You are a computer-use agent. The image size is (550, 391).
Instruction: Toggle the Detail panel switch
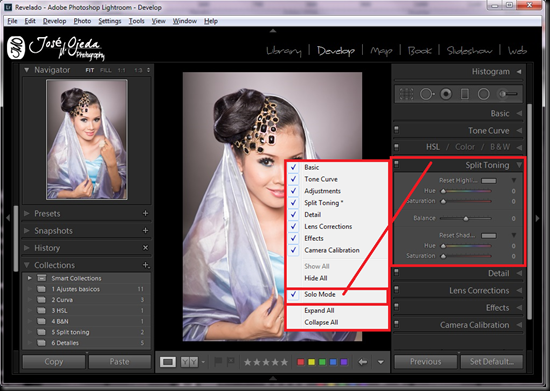[x=396, y=272]
